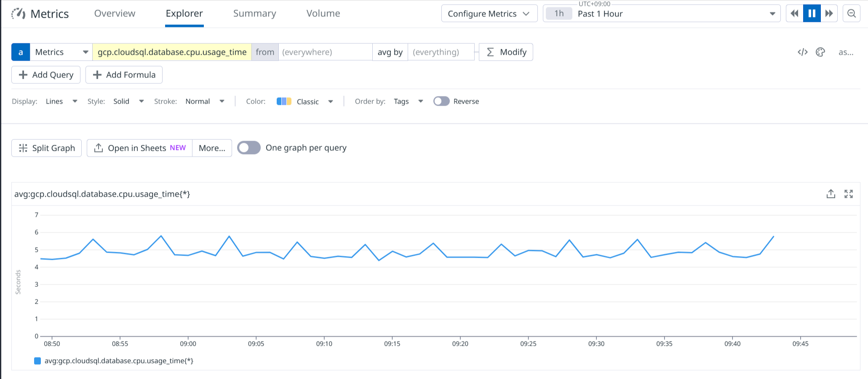Image resolution: width=868 pixels, height=379 pixels.
Task: Open the color palette icon
Action: point(820,52)
